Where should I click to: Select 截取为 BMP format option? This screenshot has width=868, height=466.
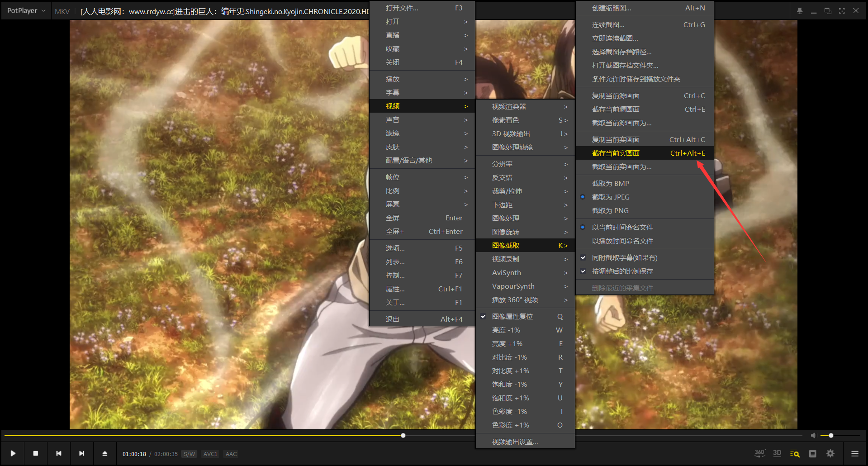pos(645,183)
